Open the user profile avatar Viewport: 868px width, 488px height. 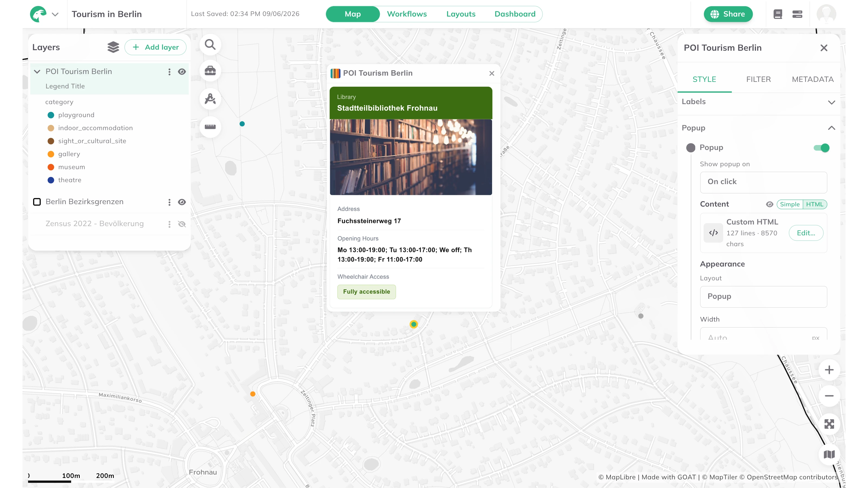(x=826, y=14)
